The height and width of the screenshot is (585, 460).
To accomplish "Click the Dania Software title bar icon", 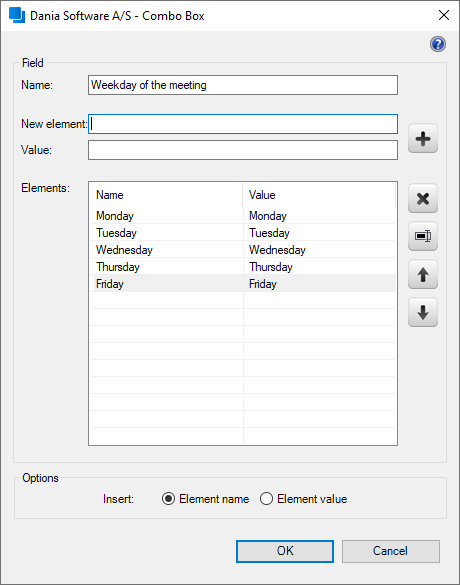I will (16, 16).
